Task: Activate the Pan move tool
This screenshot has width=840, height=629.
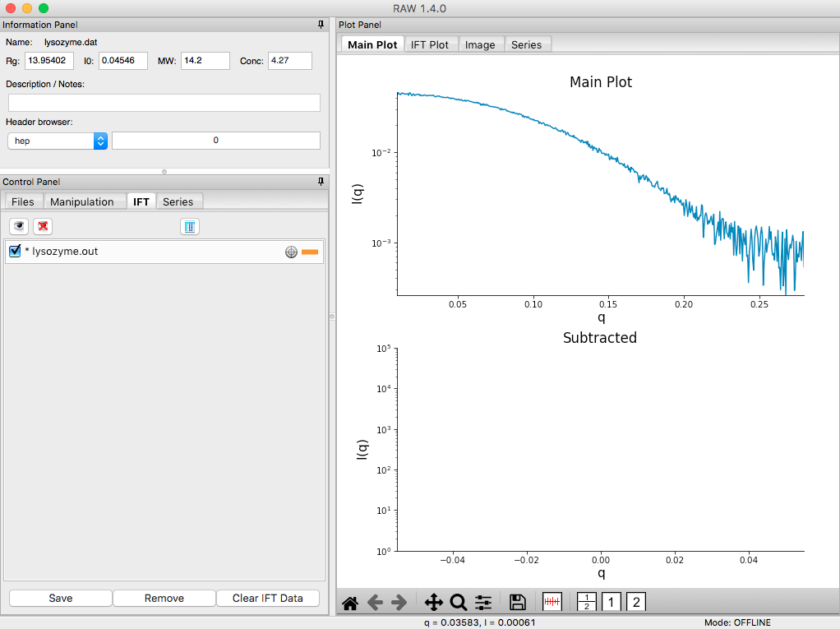Action: (433, 602)
